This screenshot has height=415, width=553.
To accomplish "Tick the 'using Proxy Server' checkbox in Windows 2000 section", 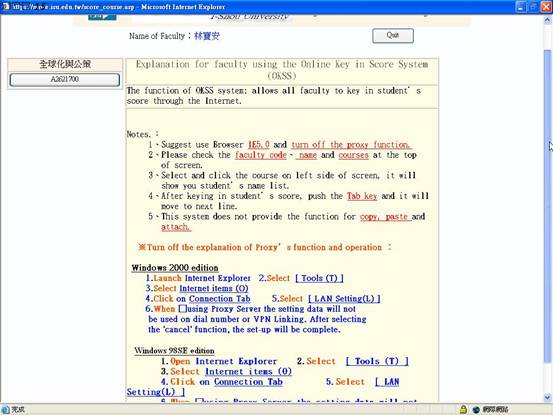I will point(182,309).
